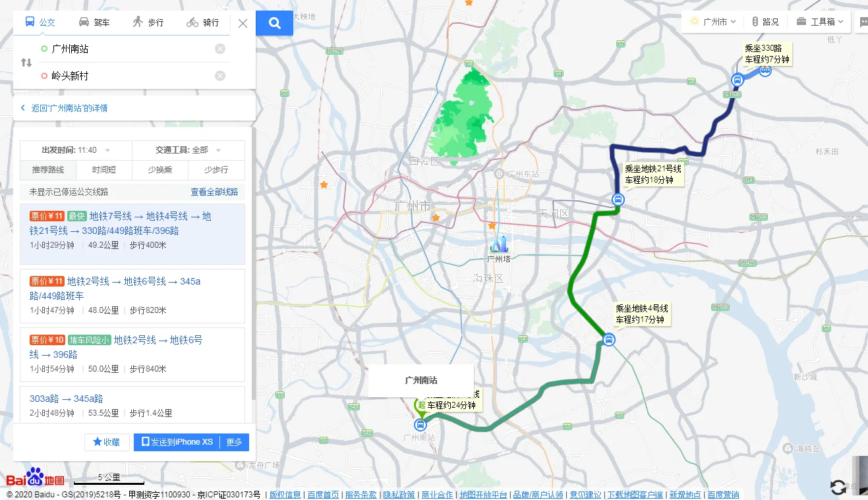Click the search magnifier icon
Viewport: 868px width, 500px height.
pos(275,22)
